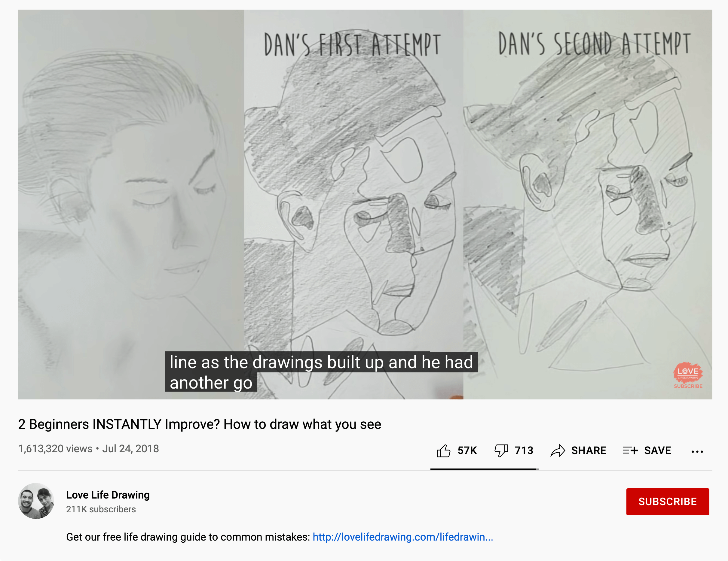
Task: Click the Love Life Drawing watermark logo
Action: point(688,375)
